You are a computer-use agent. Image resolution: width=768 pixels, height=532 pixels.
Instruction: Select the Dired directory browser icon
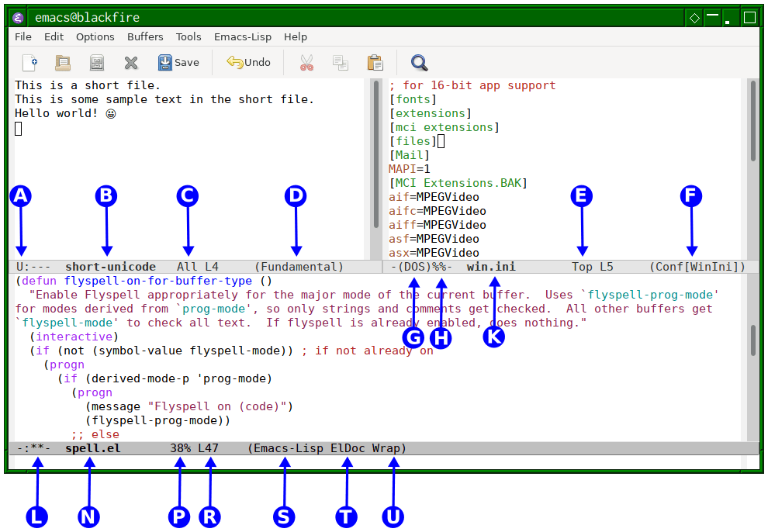[x=96, y=63]
